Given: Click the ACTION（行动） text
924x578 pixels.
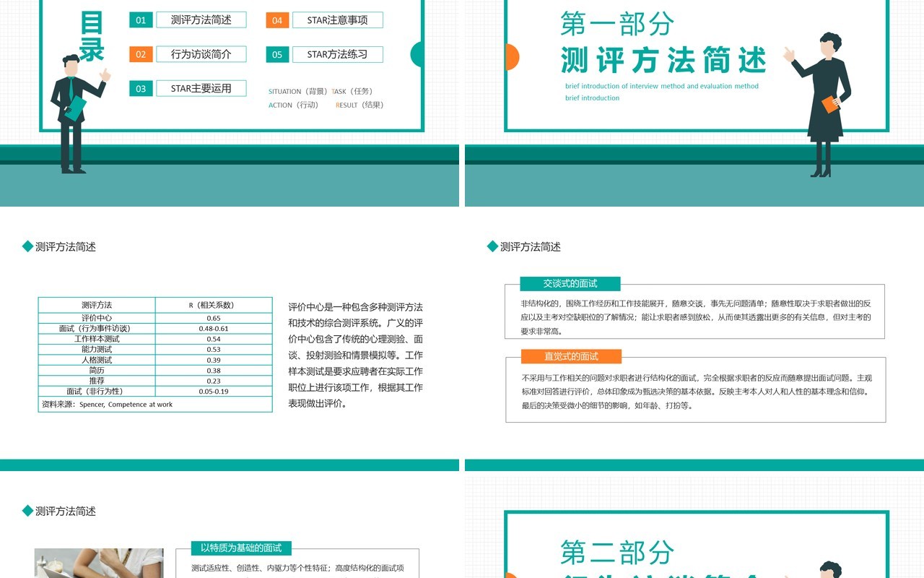Looking at the screenshot, I should click(294, 105).
